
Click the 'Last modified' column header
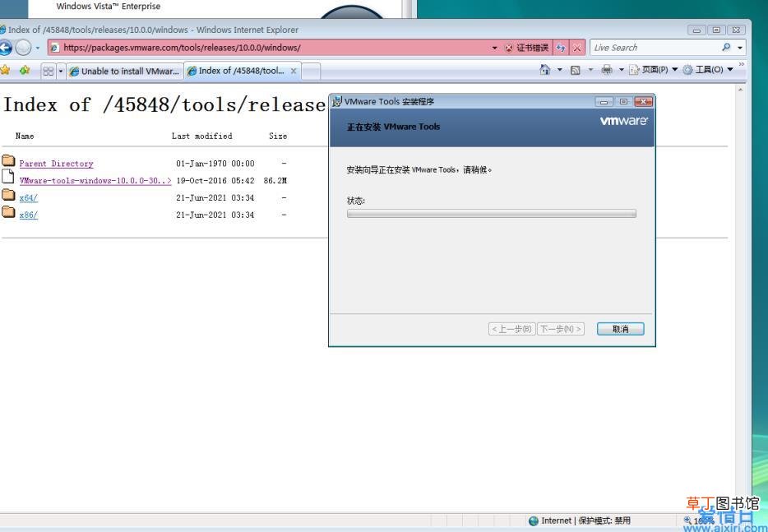tap(201, 136)
